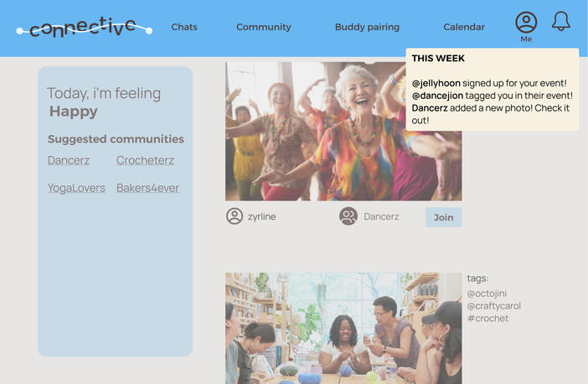Select the #crochet hashtag

[x=487, y=319]
